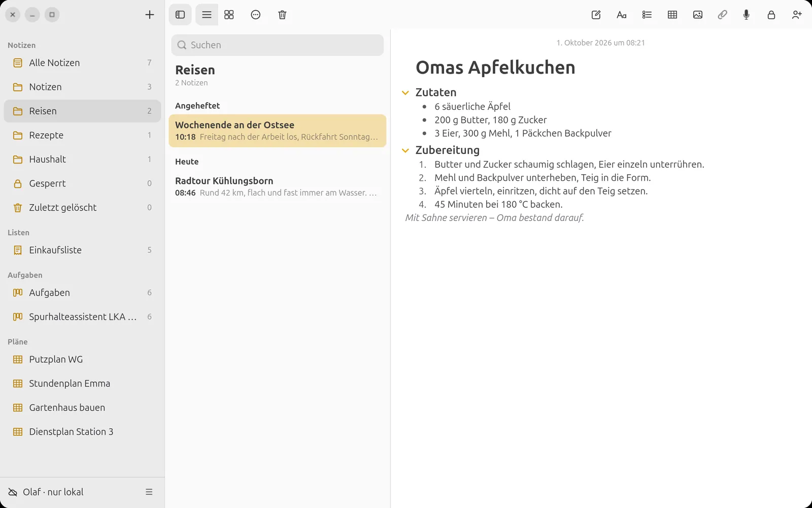The image size is (812, 508).
Task: Click the cloud-off sync status icon
Action: (13, 492)
